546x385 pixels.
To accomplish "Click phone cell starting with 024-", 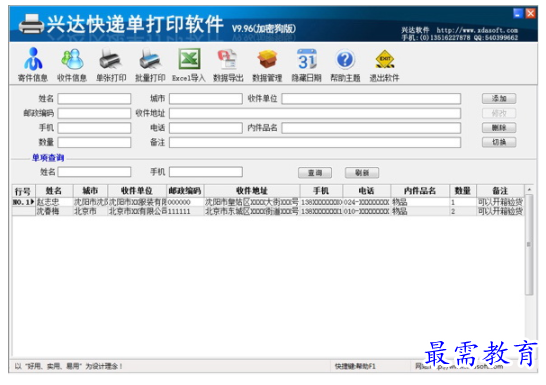I will [367, 202].
